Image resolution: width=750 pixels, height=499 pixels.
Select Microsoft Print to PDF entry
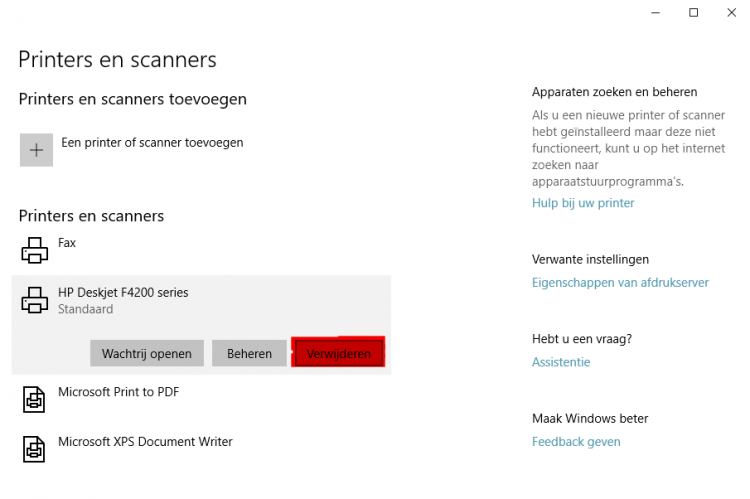click(119, 392)
